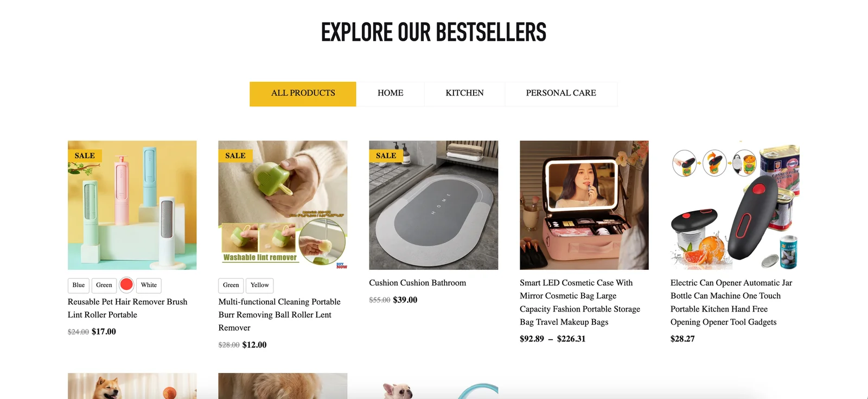The height and width of the screenshot is (399, 868).
Task: Open the KITCHEN category tab
Action: click(x=464, y=94)
